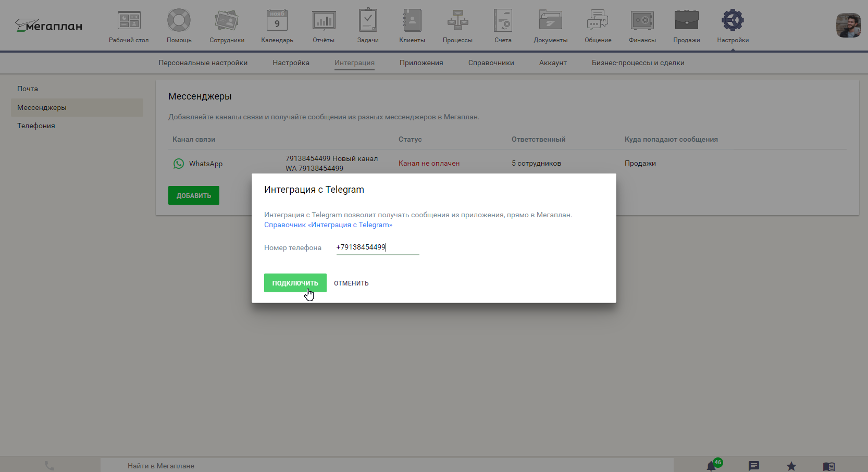Image resolution: width=868 pixels, height=472 pixels.
Task: Open the chat messages icon in bottom bar
Action: tap(754, 466)
